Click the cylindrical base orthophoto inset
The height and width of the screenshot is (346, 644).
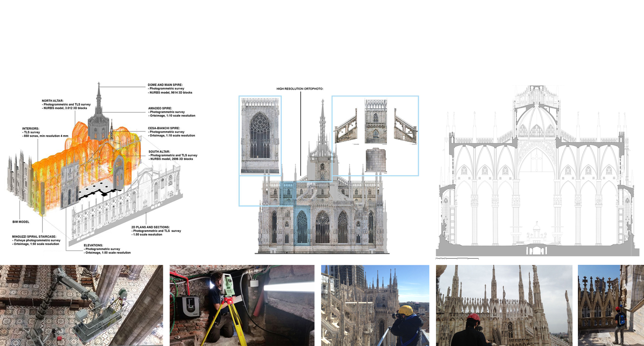(376, 160)
